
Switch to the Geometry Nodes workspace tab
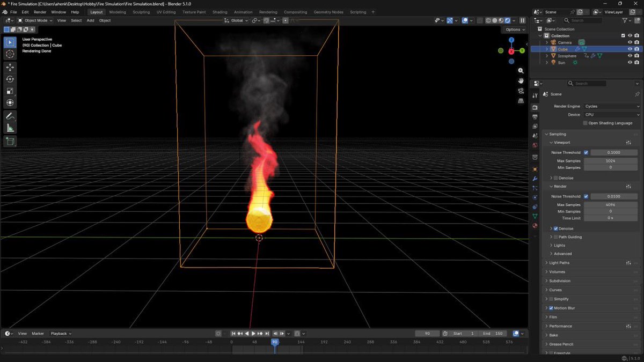point(328,12)
